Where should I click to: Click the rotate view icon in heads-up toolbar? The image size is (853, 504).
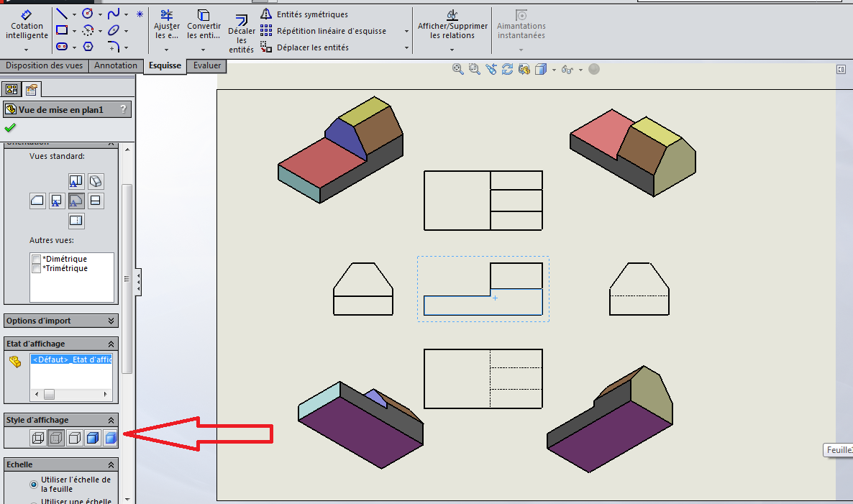pos(507,69)
